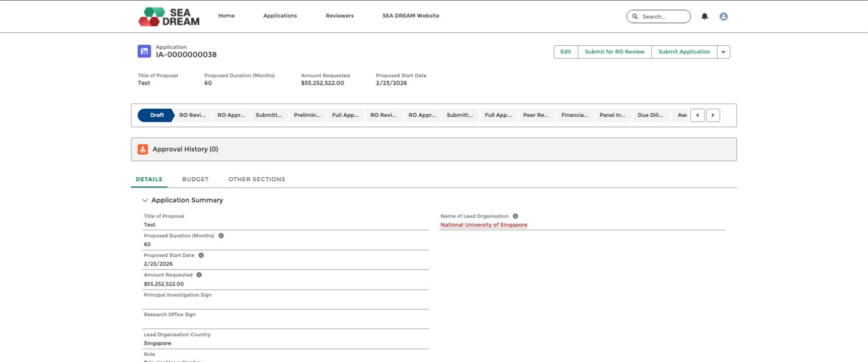Click Proposed Duration value 60 in summary

tap(147, 245)
